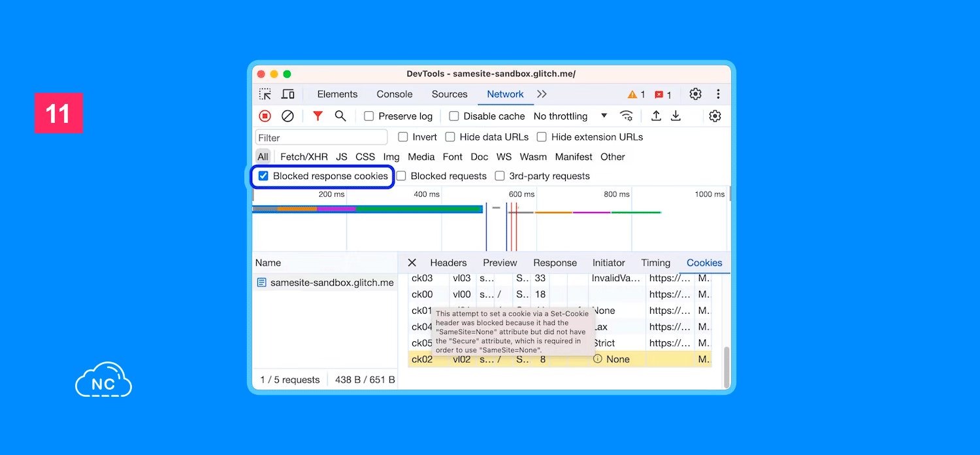Select the ck03 cookie row
The width and height of the screenshot is (980, 455).
(560, 278)
